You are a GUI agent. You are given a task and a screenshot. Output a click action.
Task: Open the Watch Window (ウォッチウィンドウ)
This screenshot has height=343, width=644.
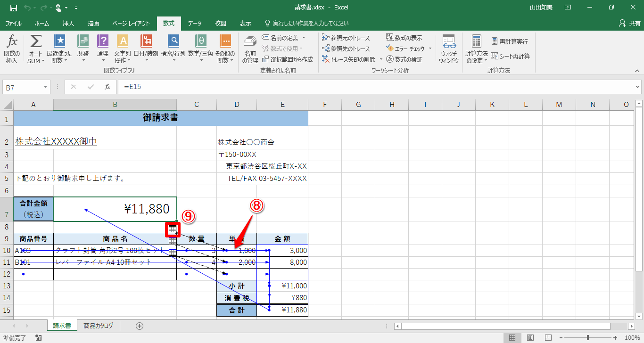pyautogui.click(x=448, y=49)
